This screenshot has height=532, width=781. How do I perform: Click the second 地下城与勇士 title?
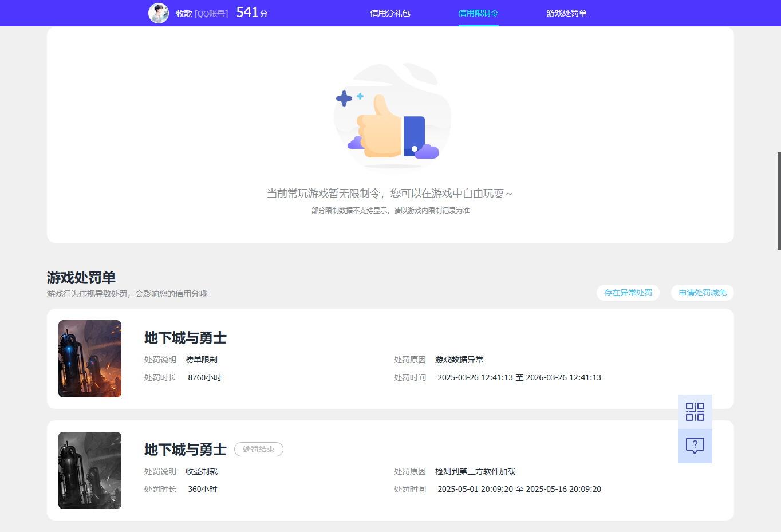[x=185, y=450]
